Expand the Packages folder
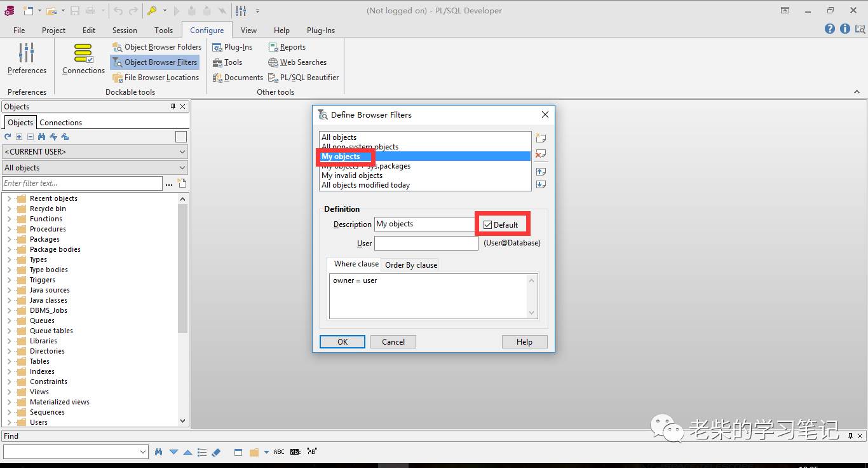Viewport: 868px width, 468px height. [9, 239]
